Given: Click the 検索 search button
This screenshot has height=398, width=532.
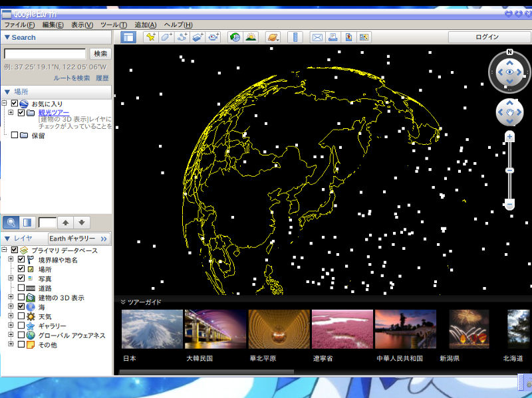Looking at the screenshot, I should point(100,54).
